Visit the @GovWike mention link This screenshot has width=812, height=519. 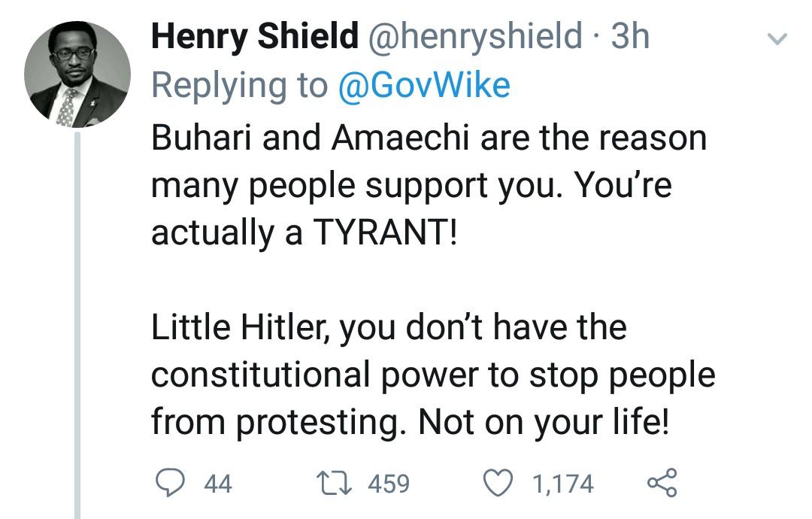point(424,86)
